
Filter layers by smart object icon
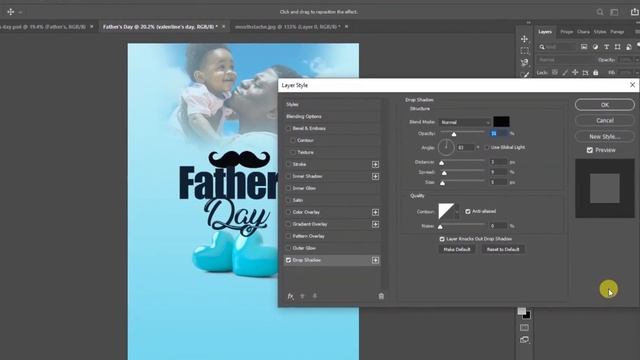(x=629, y=47)
